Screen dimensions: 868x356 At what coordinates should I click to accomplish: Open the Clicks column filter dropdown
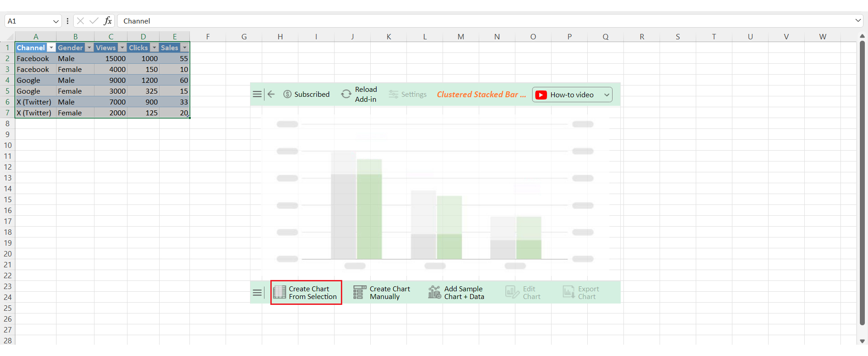(154, 47)
